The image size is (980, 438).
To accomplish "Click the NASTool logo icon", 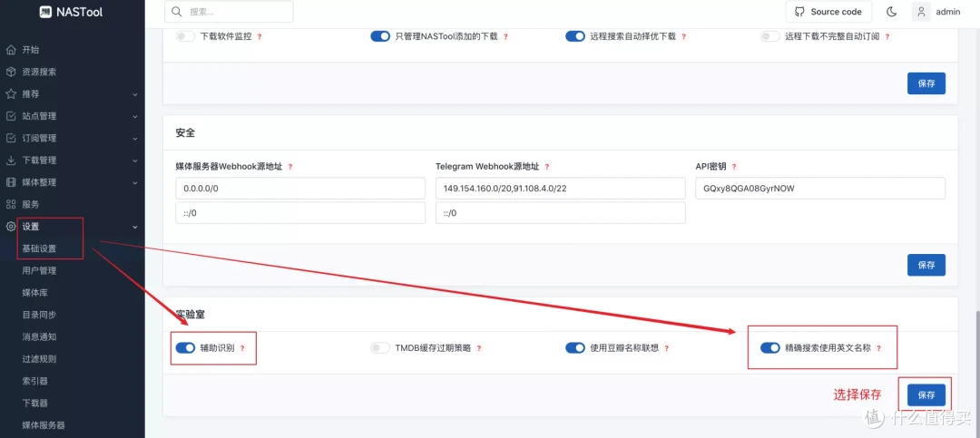I will (45, 12).
